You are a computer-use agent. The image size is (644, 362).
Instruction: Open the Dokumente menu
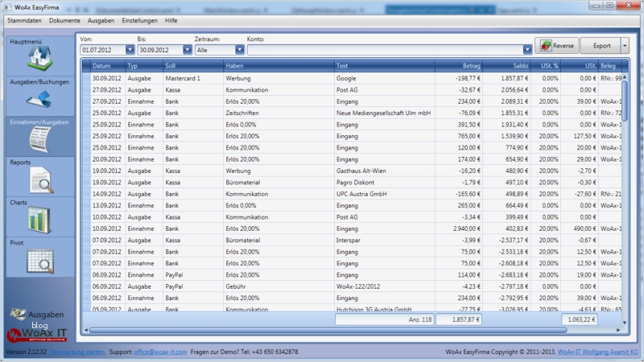tap(64, 21)
